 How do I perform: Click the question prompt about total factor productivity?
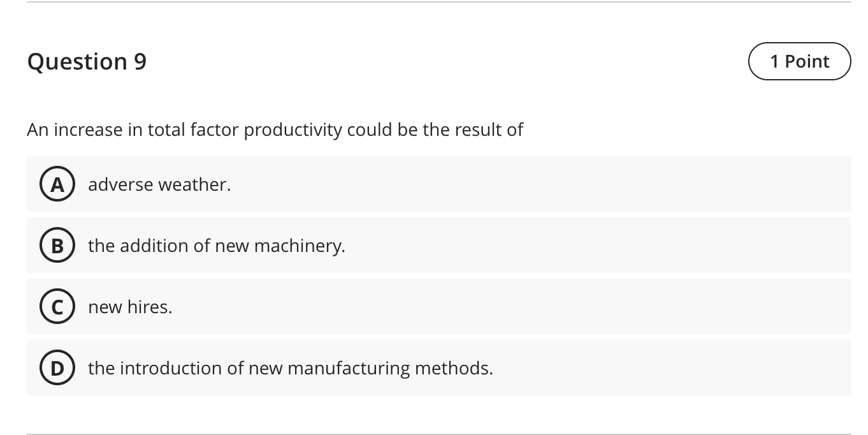pos(275,129)
